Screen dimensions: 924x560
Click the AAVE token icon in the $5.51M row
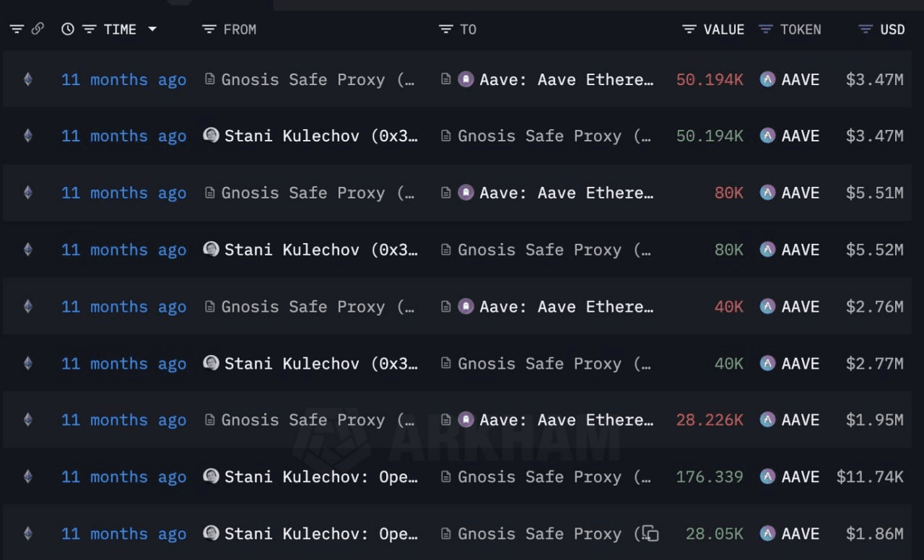pyautogui.click(x=767, y=193)
